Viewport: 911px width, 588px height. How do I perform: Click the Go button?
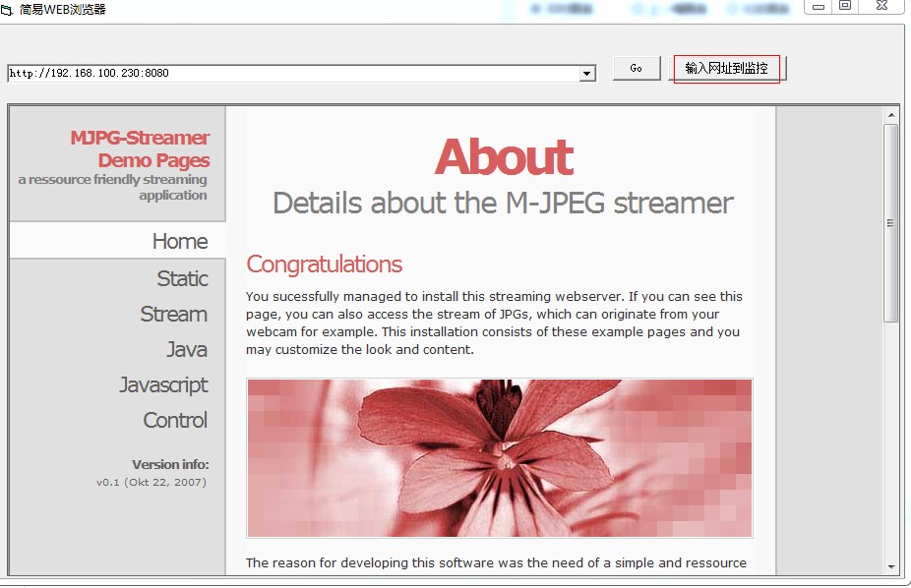click(x=637, y=68)
